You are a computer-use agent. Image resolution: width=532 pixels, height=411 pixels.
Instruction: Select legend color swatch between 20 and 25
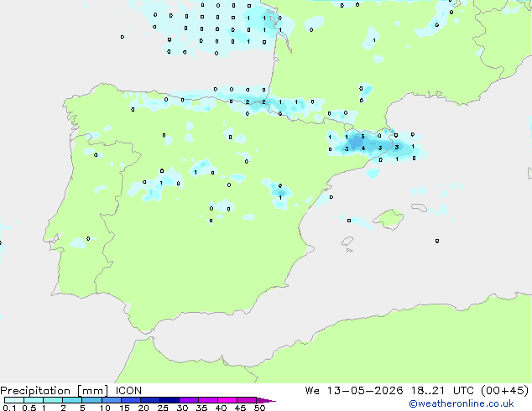150,400
